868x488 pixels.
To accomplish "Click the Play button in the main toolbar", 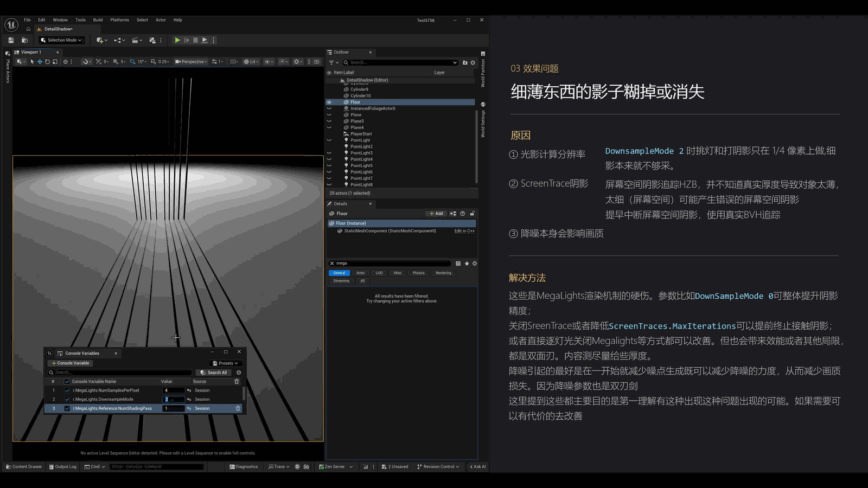I will pyautogui.click(x=177, y=40).
